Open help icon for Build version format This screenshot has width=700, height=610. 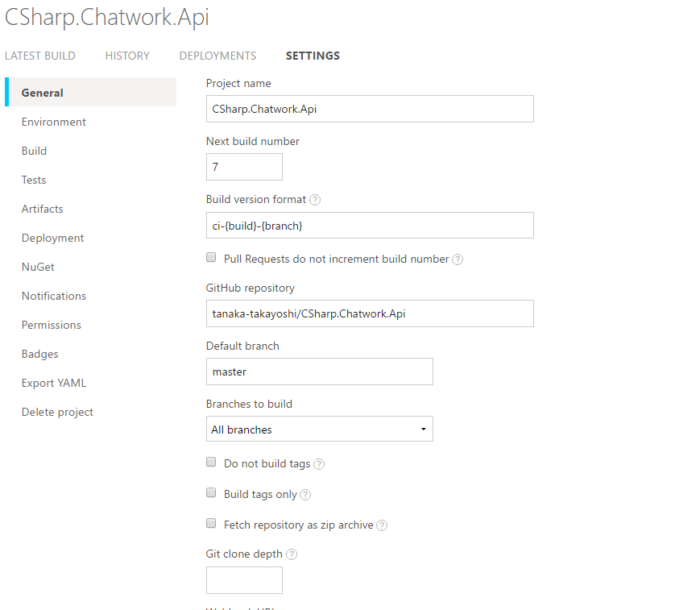click(x=315, y=200)
